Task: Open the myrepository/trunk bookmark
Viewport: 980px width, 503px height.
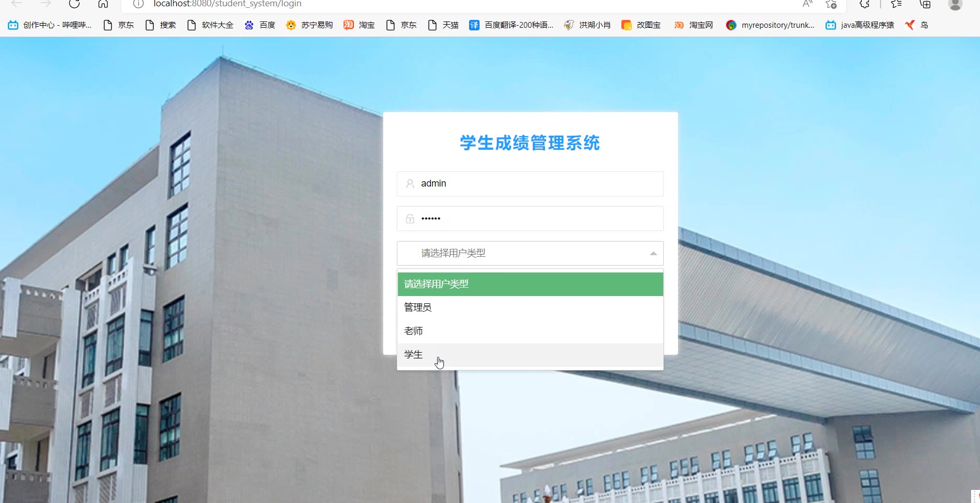Action: coord(770,25)
